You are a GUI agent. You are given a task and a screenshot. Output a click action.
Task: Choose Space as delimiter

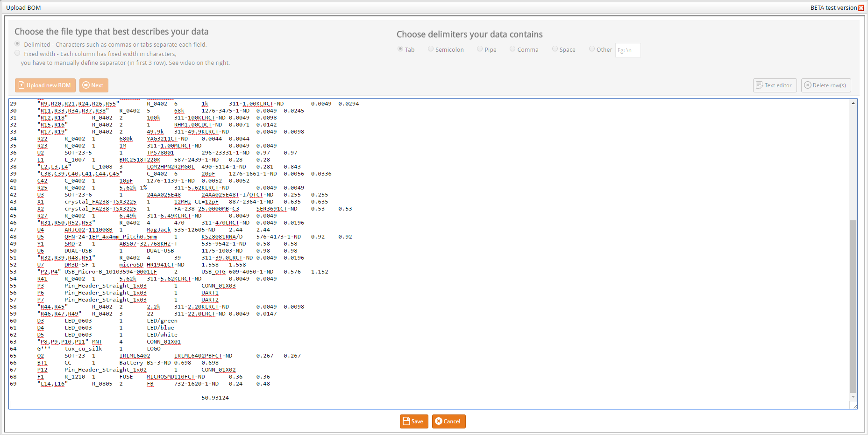pyautogui.click(x=555, y=49)
